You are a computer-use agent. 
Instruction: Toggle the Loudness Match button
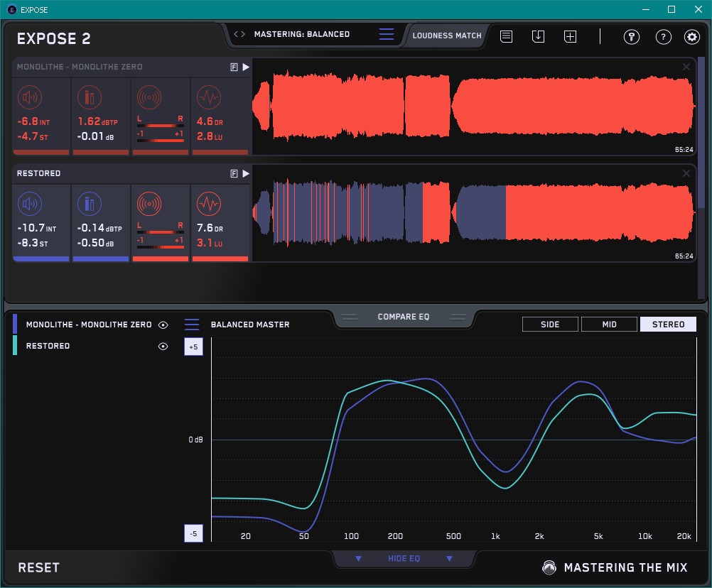tap(446, 35)
